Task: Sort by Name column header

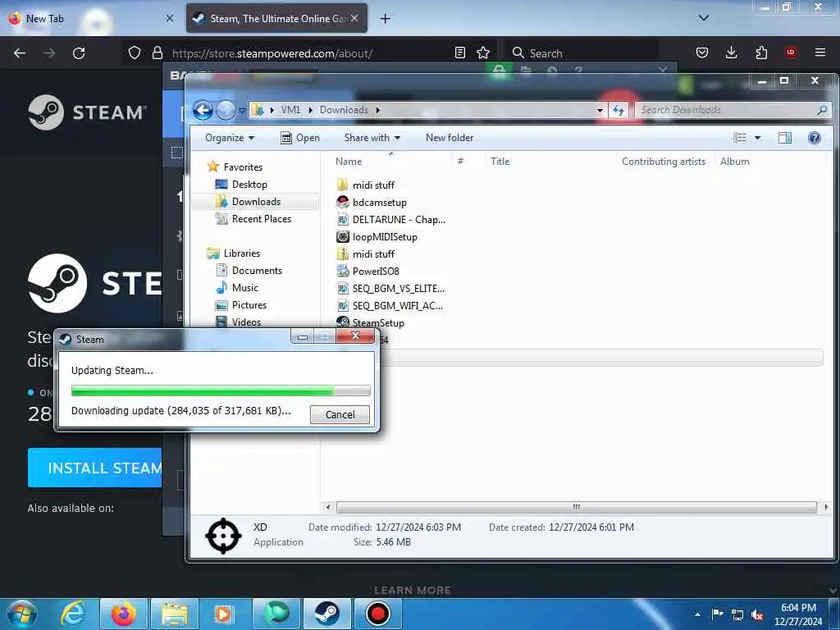Action: click(x=348, y=162)
